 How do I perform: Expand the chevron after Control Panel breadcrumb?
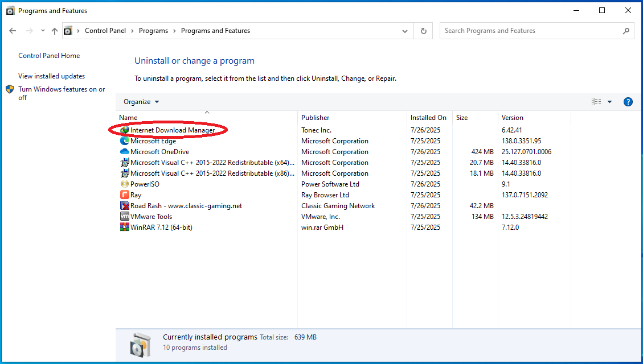click(x=133, y=31)
